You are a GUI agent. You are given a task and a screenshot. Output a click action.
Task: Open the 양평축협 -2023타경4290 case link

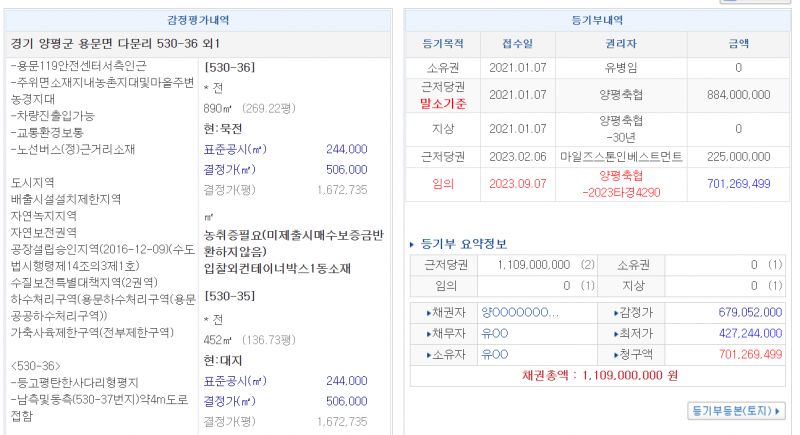pos(622,184)
